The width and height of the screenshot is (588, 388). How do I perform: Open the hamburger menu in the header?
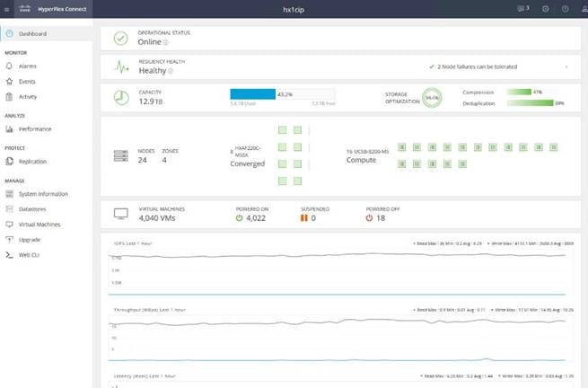pos(7,9)
